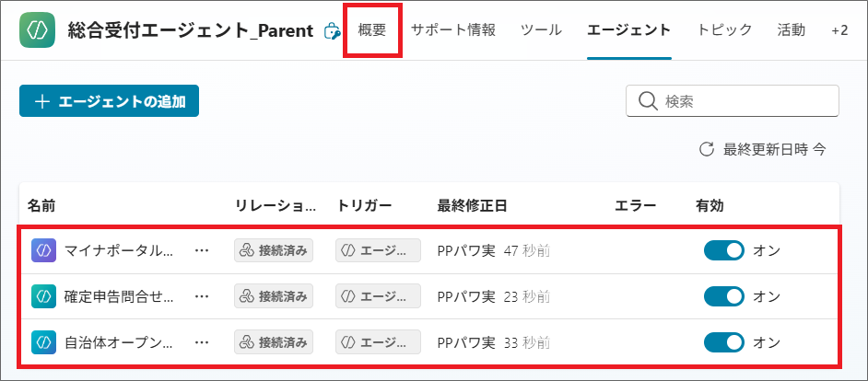
Task: Click the 確定申告問合せ agent row icon
Action: [x=42, y=296]
